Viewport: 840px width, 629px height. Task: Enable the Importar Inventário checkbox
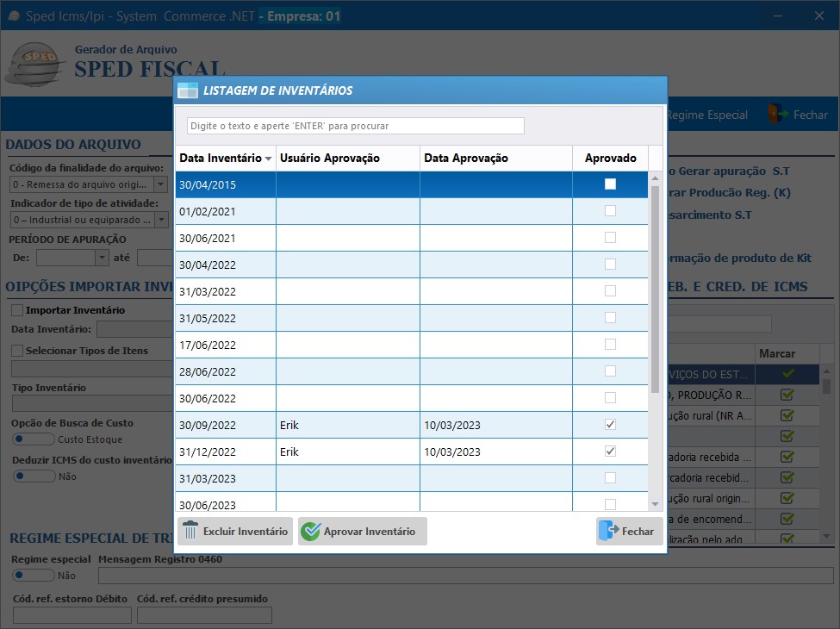tap(17, 310)
